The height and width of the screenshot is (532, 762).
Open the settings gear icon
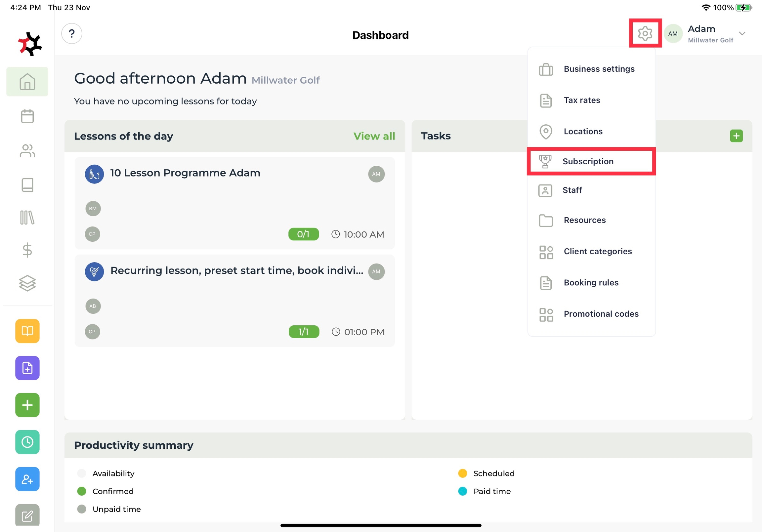[x=645, y=33]
